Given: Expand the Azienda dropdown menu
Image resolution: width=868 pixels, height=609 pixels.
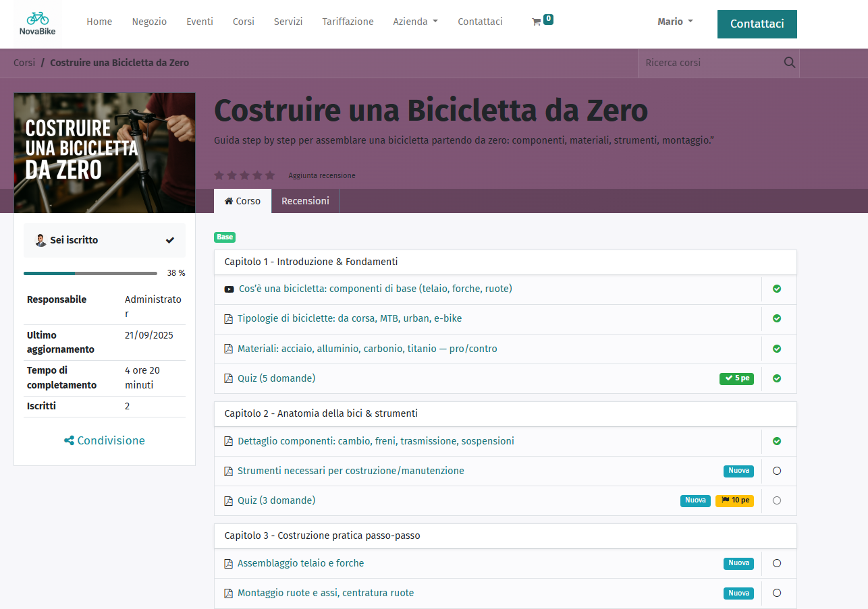Looking at the screenshot, I should pos(415,22).
